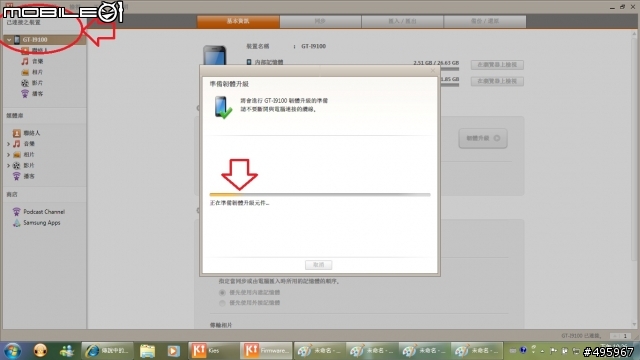Open library 影片 videos
Image resolution: width=640 pixels, height=360 pixels.
click(x=24, y=165)
